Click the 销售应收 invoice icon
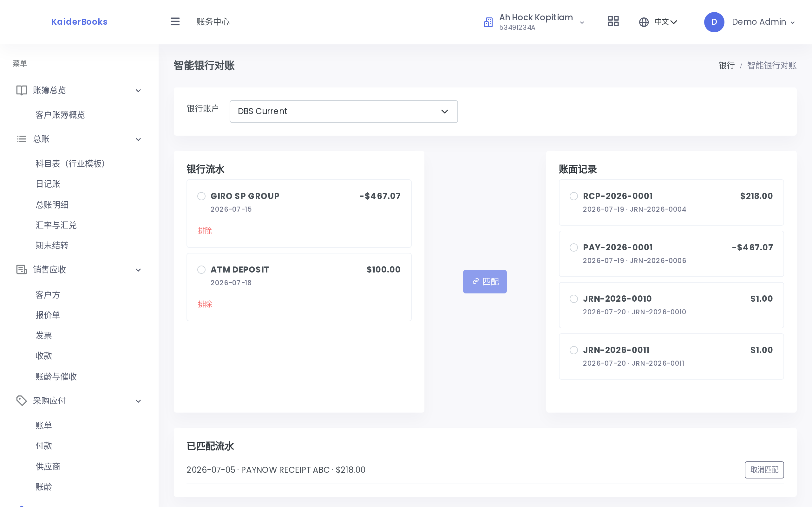 tap(22, 270)
